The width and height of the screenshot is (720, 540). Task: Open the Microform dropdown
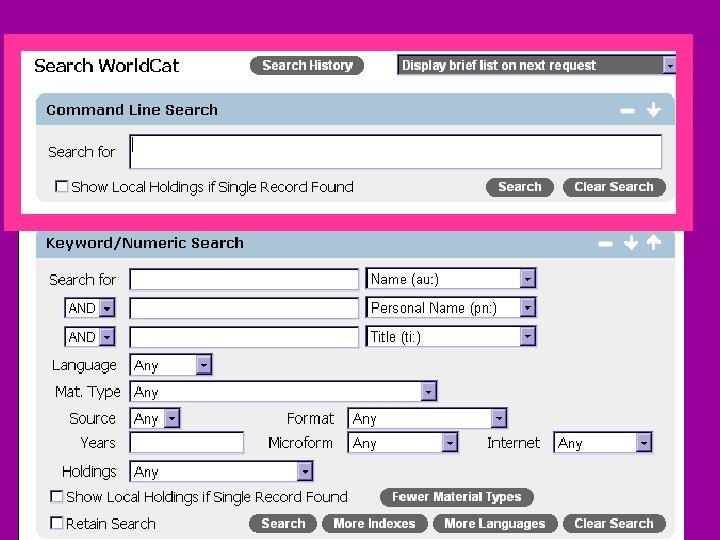point(403,443)
